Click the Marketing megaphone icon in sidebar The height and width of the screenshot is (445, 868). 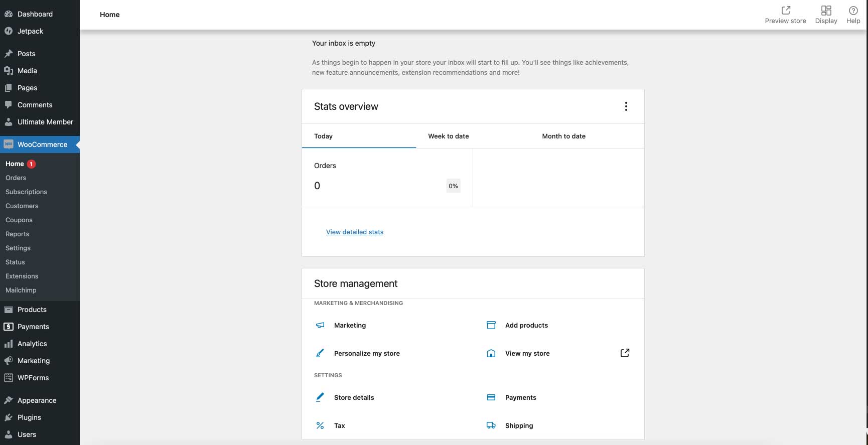click(9, 361)
